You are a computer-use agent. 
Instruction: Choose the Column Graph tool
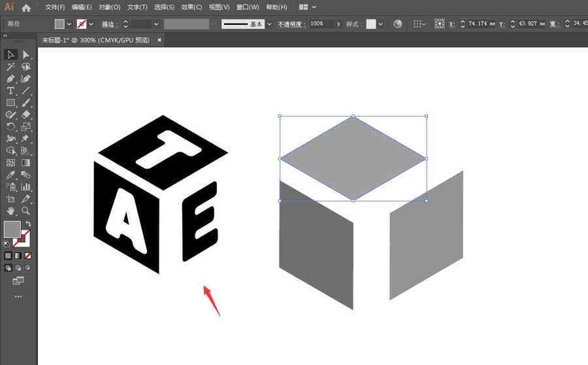(25, 187)
